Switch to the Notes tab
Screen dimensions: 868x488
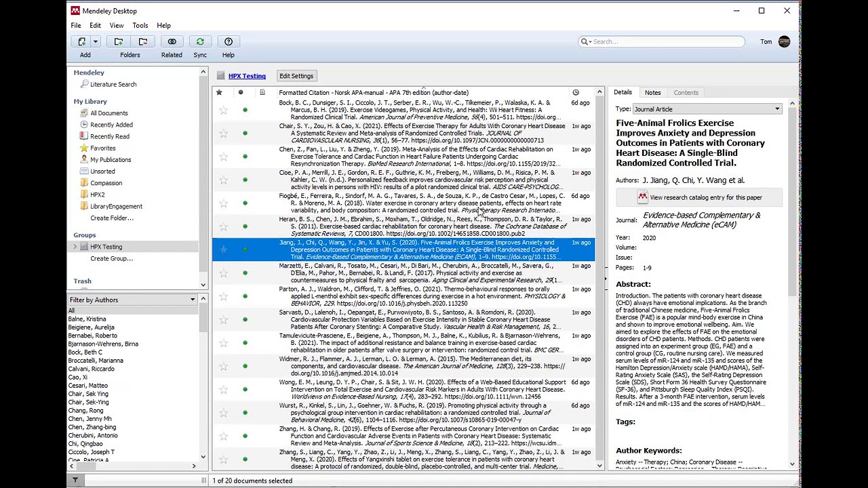(x=652, y=92)
